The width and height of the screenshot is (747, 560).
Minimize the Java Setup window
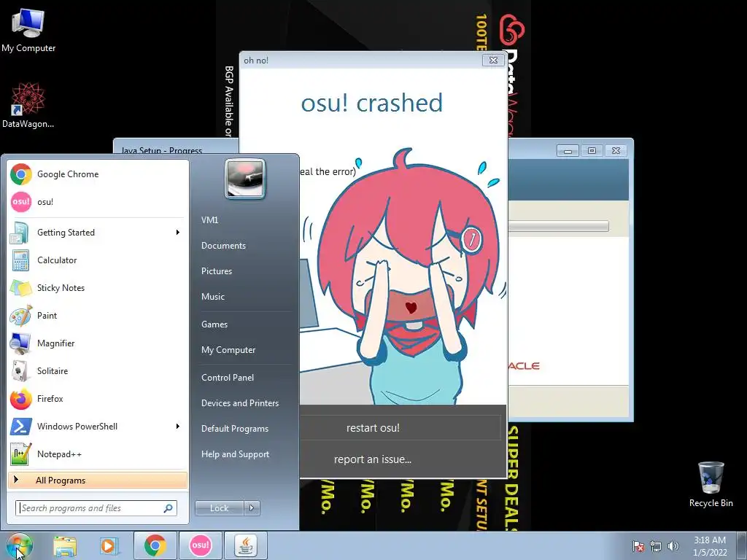568,150
